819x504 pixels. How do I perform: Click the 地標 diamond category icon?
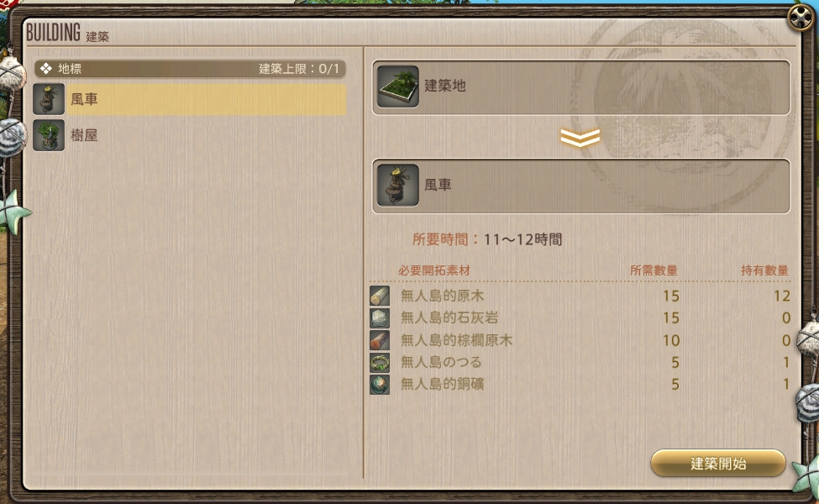46,68
